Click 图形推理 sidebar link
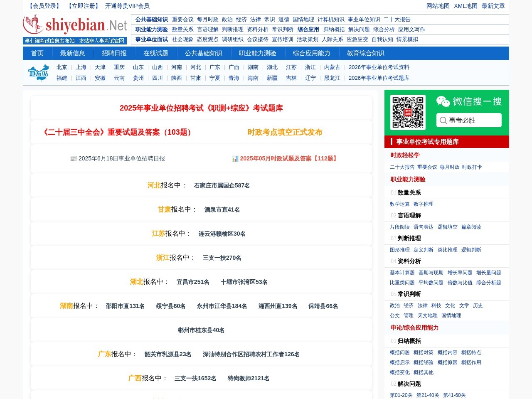 tap(400, 250)
